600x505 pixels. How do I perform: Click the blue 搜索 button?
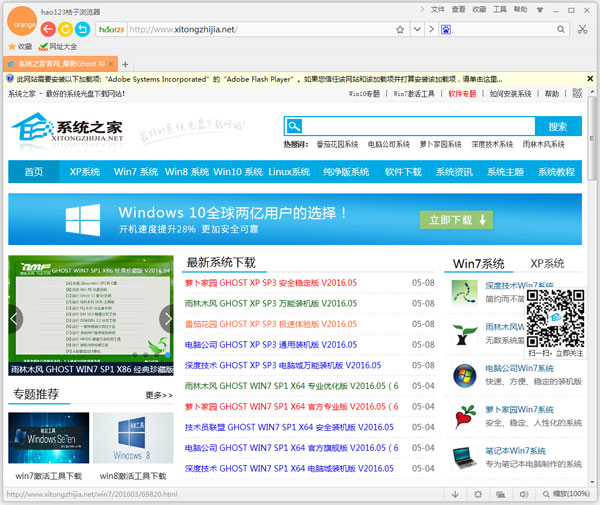tap(558, 127)
